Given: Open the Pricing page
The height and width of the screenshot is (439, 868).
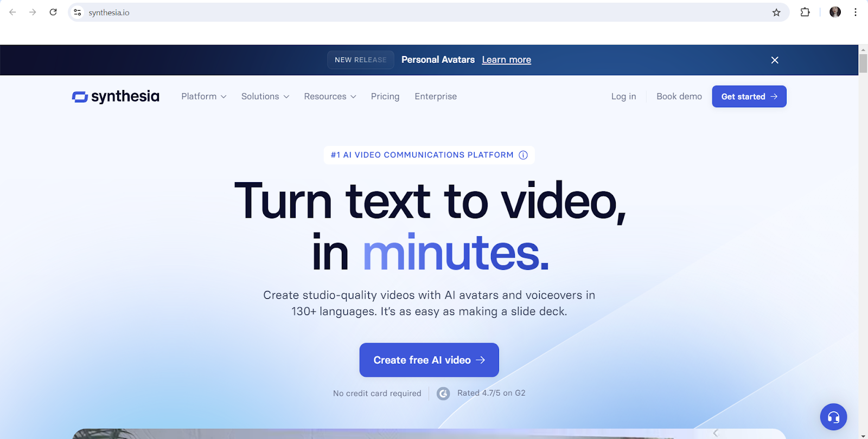Looking at the screenshot, I should point(385,96).
